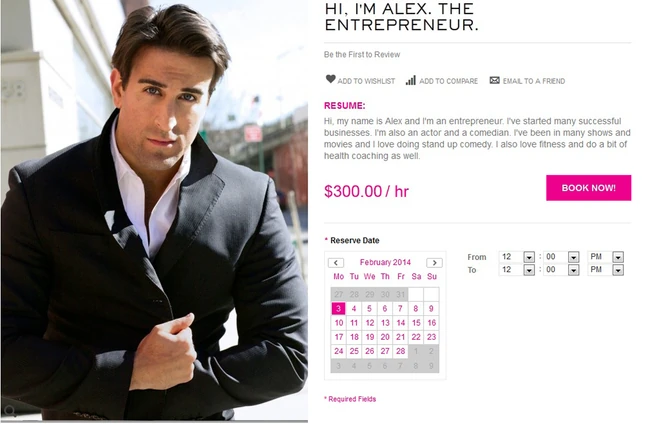Open the From hour dropdown
670x424 pixels.
517,257
